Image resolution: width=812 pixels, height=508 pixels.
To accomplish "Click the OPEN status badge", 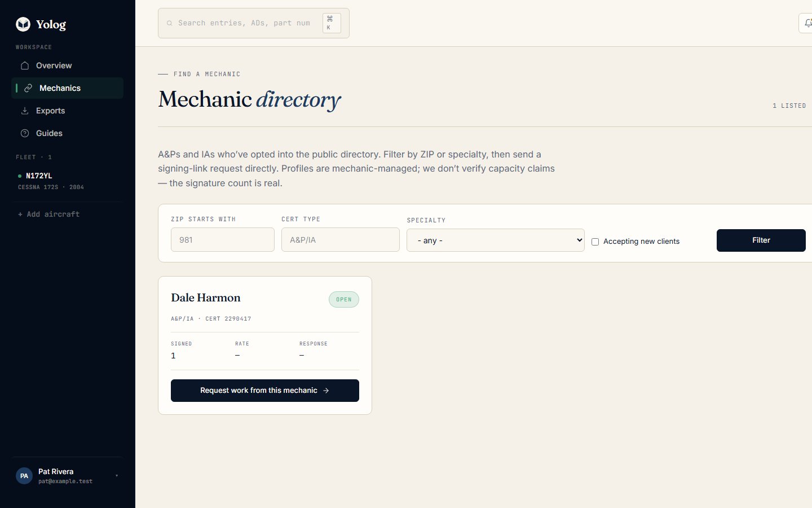I will (x=344, y=300).
